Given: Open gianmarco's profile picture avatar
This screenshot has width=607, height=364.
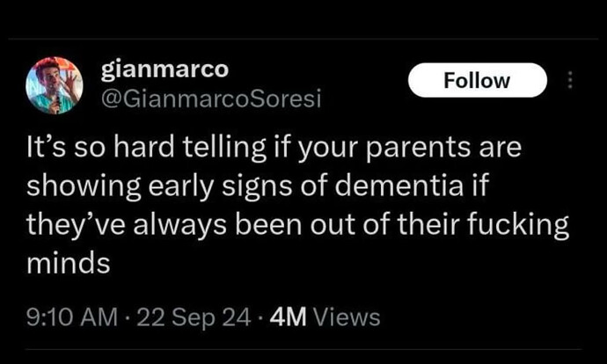Looking at the screenshot, I should pyautogui.click(x=55, y=85).
